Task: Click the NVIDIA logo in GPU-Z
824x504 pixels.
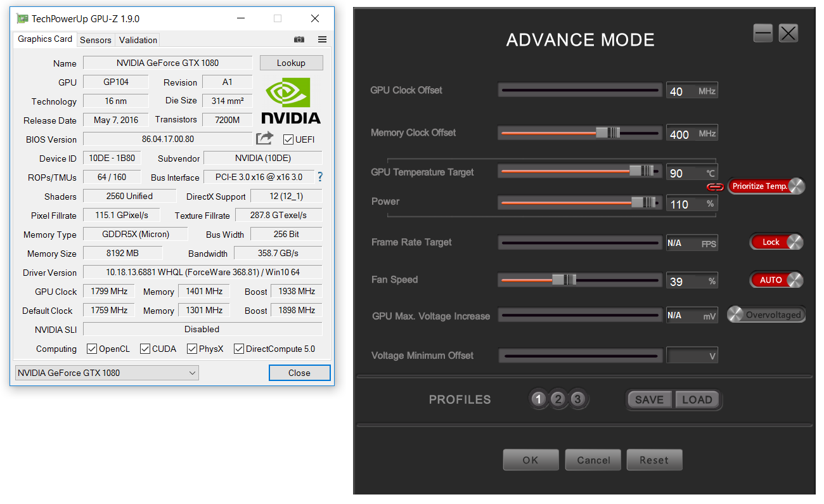Action: pos(291,100)
